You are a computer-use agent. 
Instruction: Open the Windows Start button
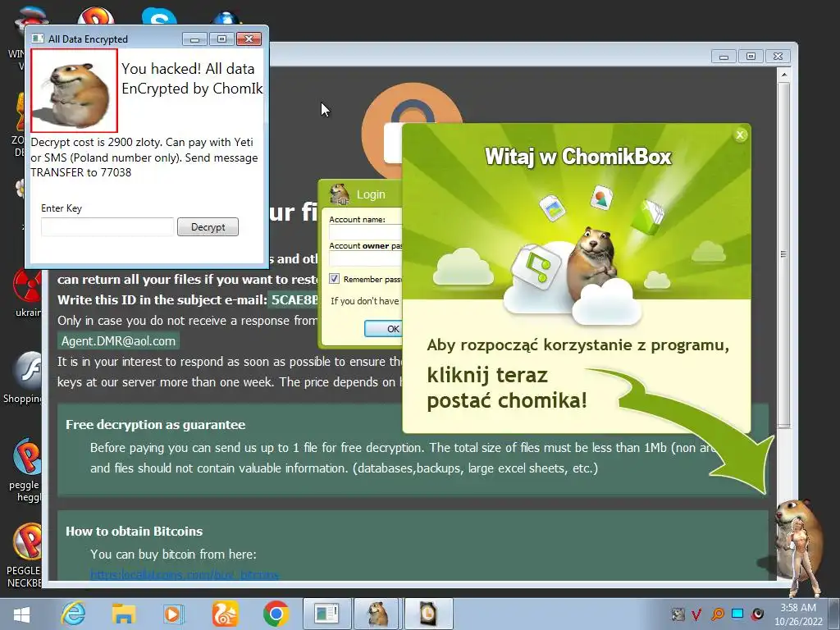[x=21, y=614]
